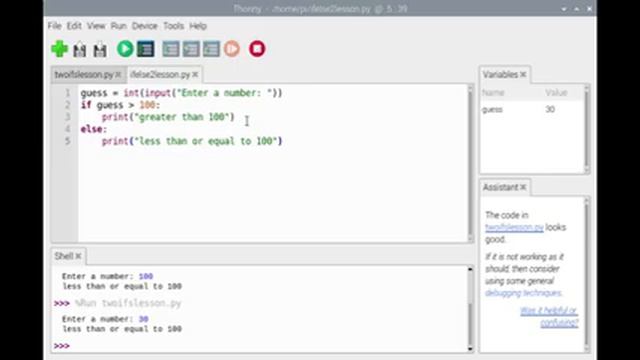Select the Step into debug icon
Screen dimensions: 640x360
(x=191, y=49)
